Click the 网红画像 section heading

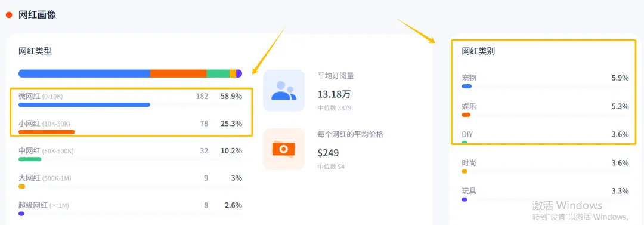click(x=37, y=16)
